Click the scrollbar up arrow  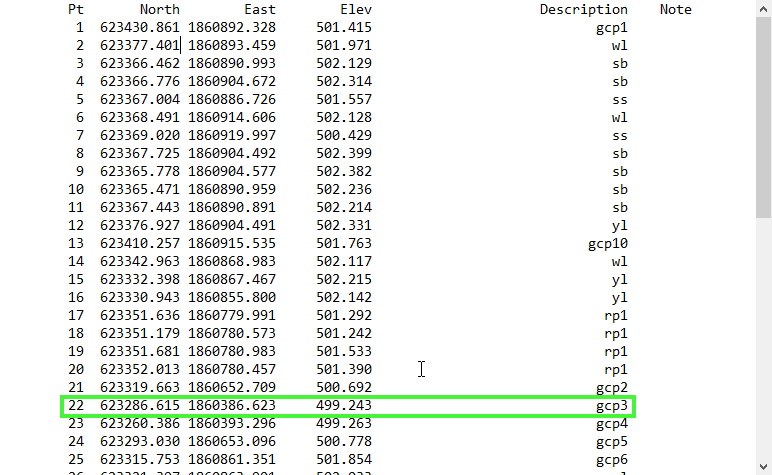pos(763,8)
